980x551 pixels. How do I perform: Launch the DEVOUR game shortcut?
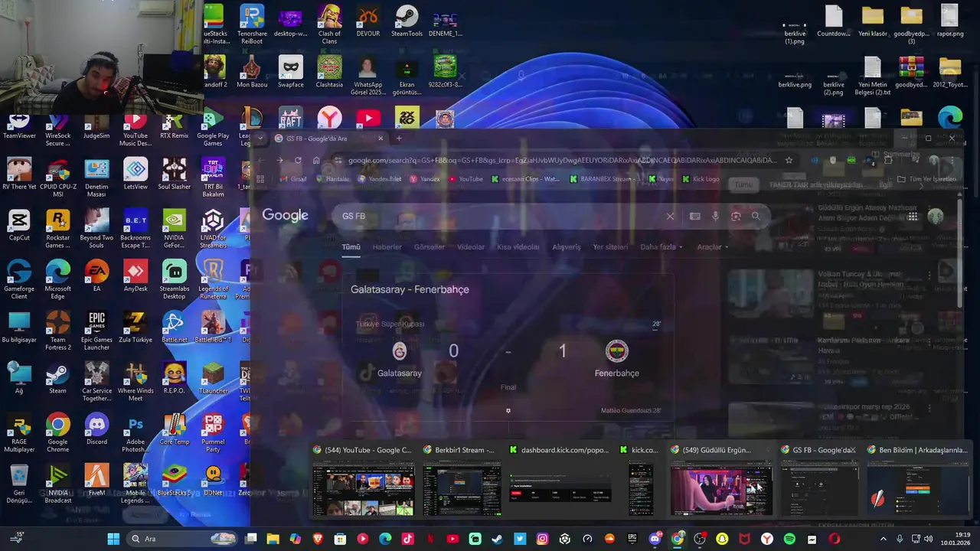click(368, 21)
